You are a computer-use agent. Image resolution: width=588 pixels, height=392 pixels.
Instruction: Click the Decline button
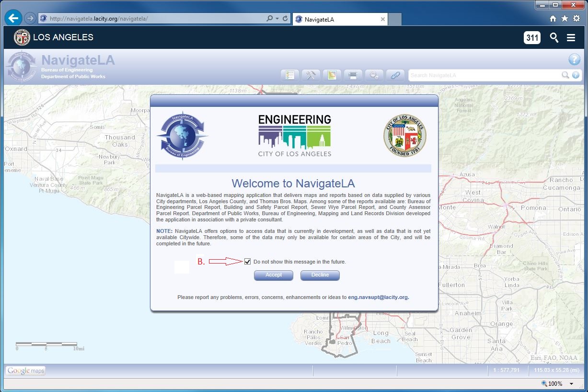[320, 275]
